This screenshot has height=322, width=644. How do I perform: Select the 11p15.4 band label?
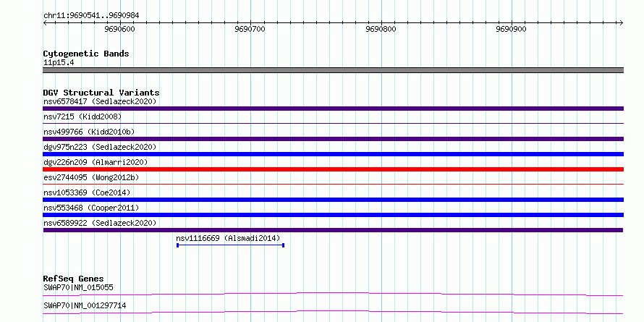(59, 63)
